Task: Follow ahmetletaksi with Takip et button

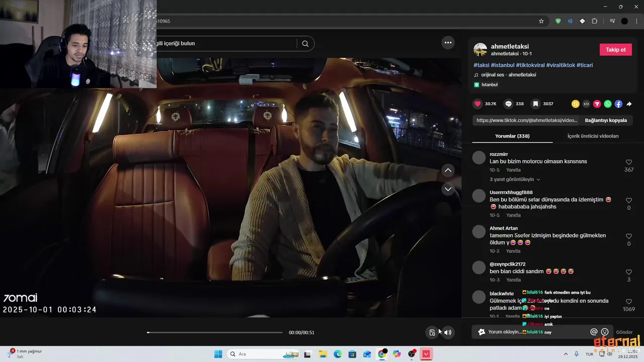Action: click(616, 50)
